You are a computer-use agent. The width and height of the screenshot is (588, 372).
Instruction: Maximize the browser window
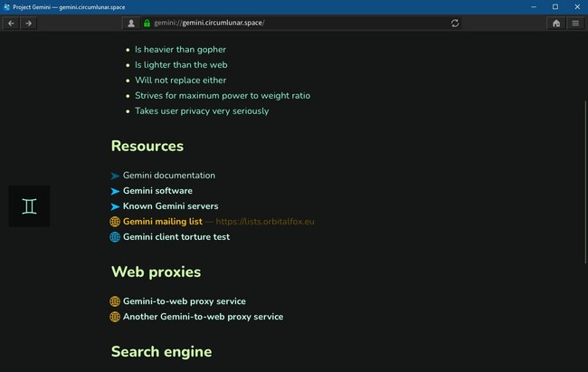tap(555, 6)
